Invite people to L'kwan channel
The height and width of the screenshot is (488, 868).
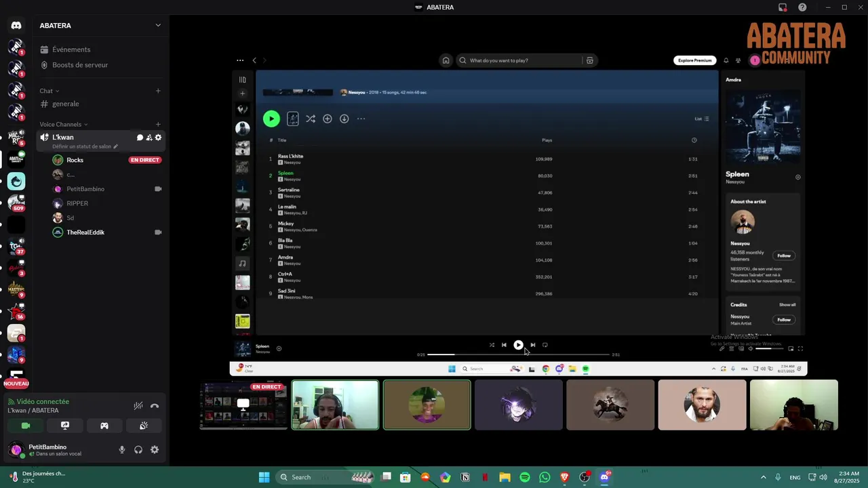(x=149, y=138)
